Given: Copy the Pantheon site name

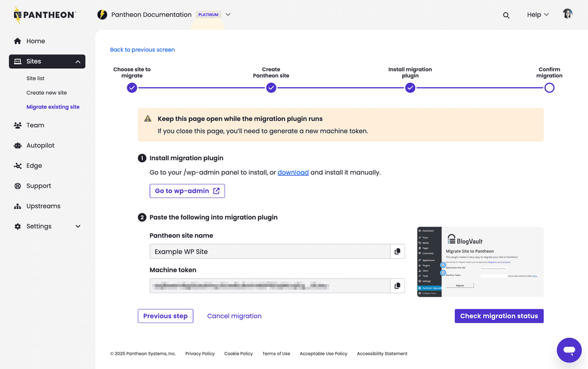Looking at the screenshot, I should pyautogui.click(x=397, y=251).
